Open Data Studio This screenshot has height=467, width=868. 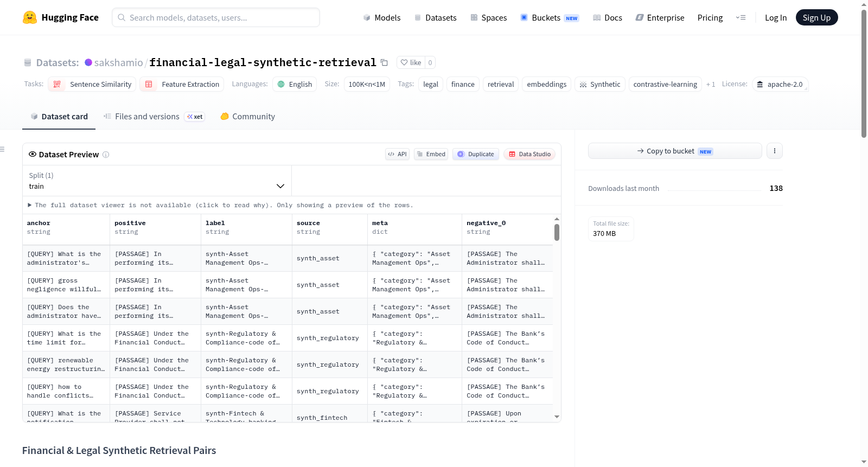tap(529, 154)
